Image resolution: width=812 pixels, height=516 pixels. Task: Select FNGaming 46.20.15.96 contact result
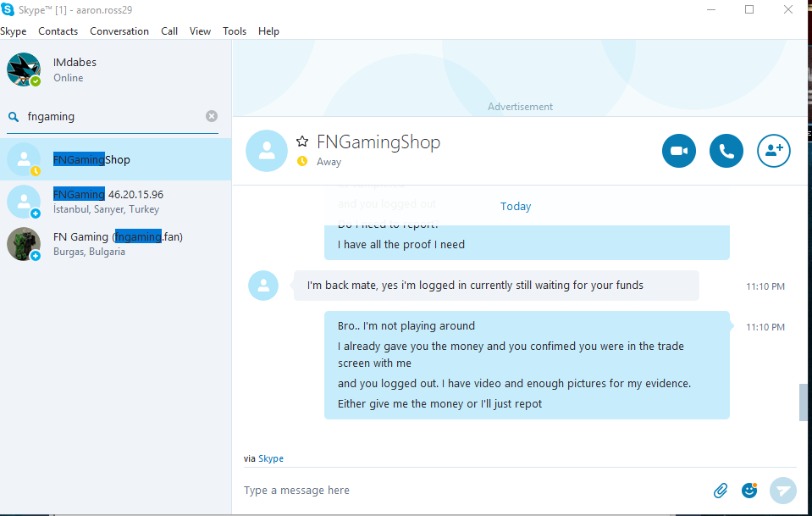(x=115, y=202)
